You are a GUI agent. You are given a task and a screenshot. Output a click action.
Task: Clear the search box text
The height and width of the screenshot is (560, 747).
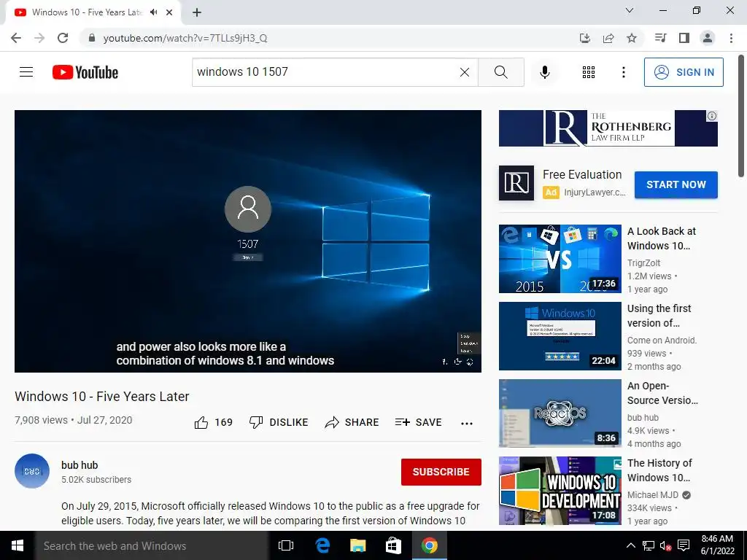pos(465,72)
